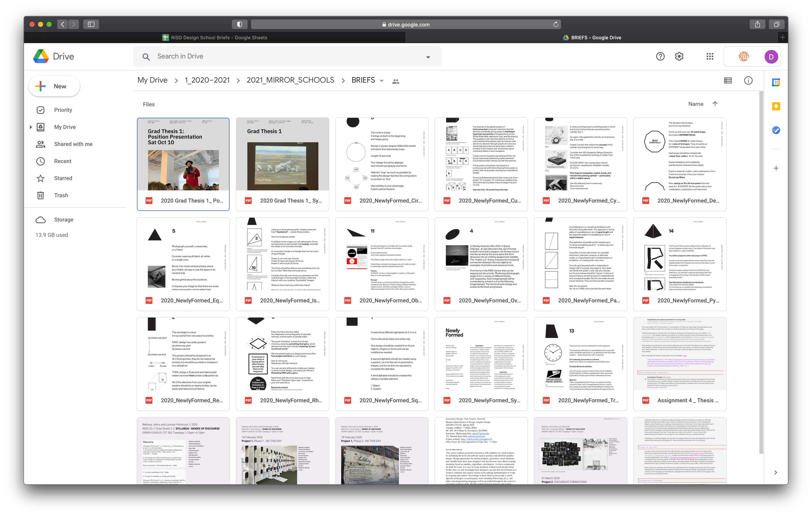Open a new Safari tab
This screenshot has width=812, height=516.
coord(782,37)
